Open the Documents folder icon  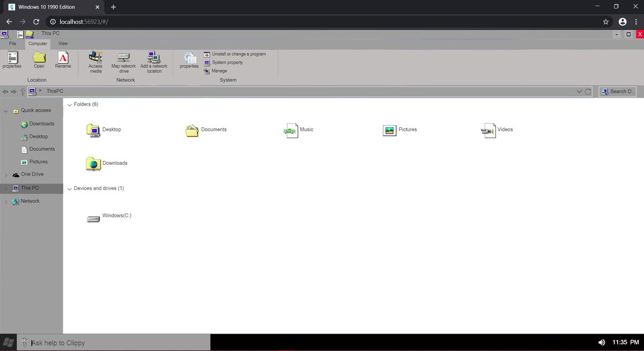point(192,130)
